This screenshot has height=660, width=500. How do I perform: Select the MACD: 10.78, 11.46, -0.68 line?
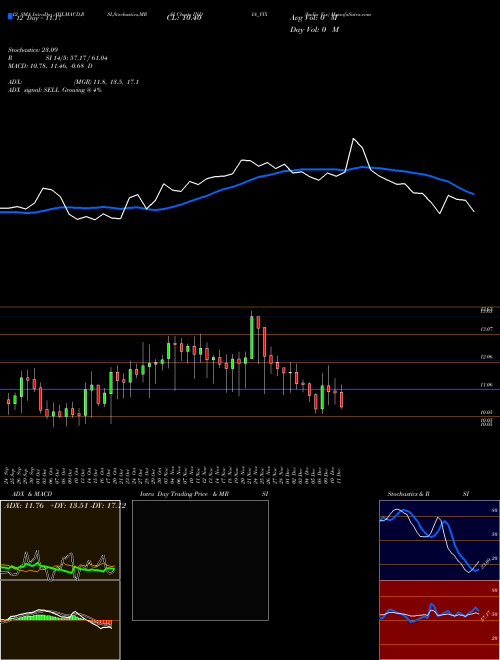point(50,66)
